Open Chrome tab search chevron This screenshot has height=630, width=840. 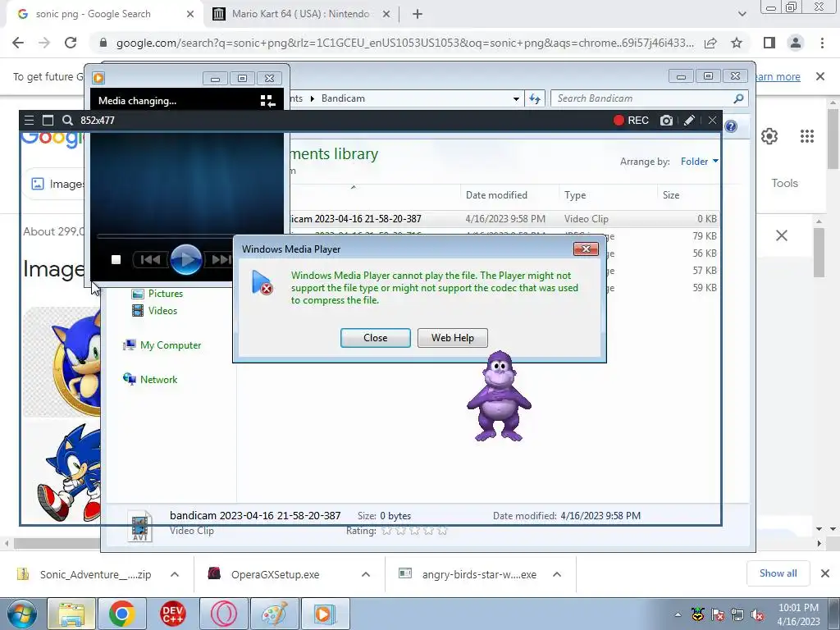coord(742,15)
